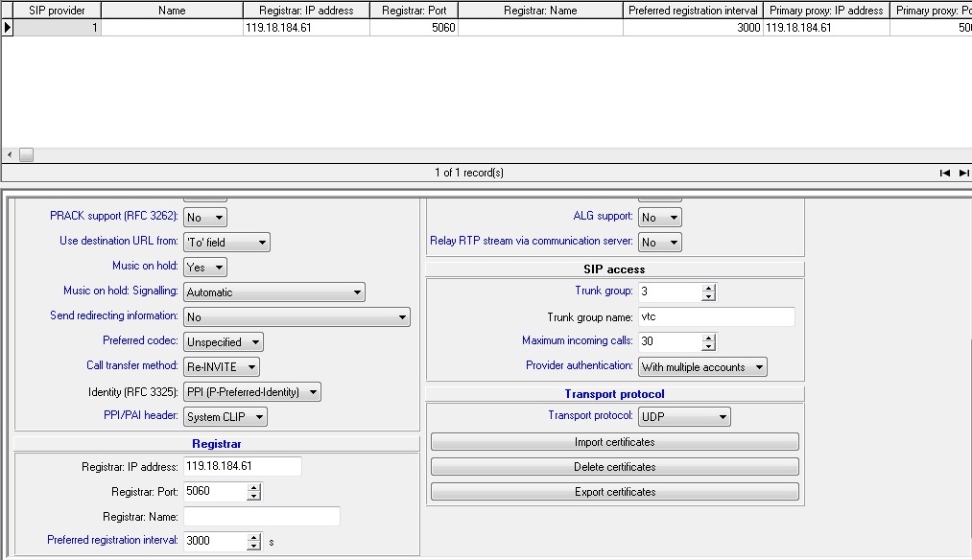Click the Registrar: Port column header
The height and width of the screenshot is (560, 972).
tap(415, 11)
